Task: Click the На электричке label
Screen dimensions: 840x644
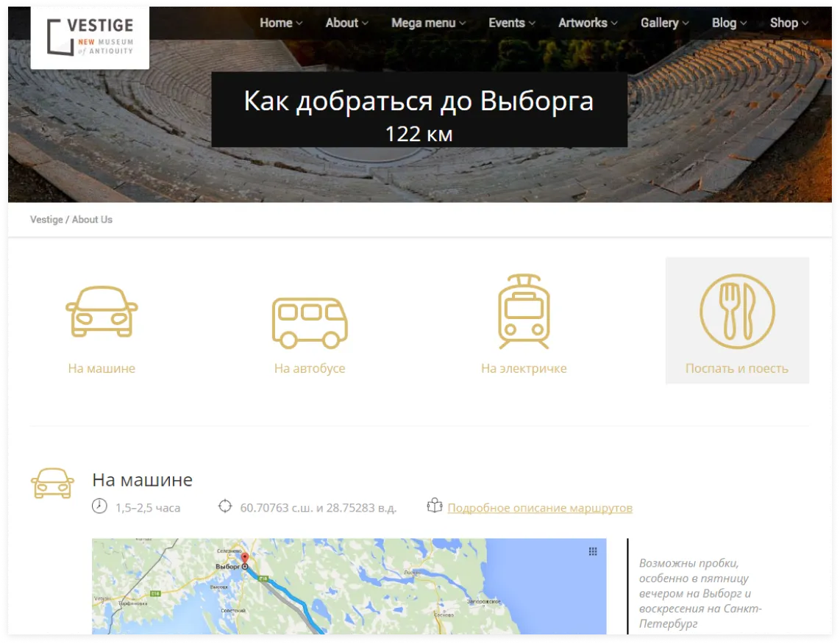Action: pos(524,368)
